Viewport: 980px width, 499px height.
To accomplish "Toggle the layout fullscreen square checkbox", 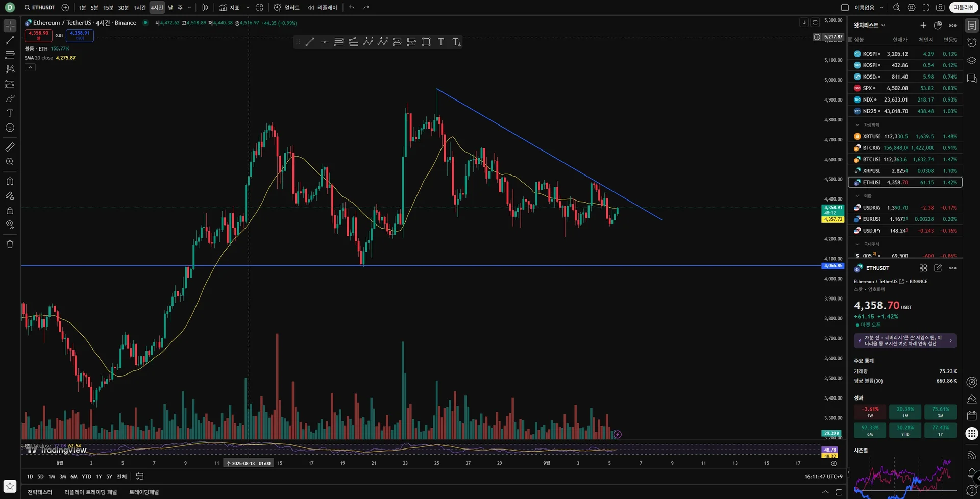I will (x=845, y=8).
